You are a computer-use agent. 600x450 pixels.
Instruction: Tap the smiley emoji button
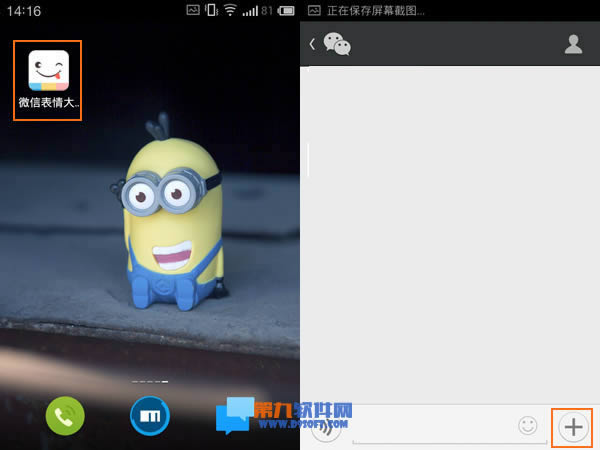pos(527,426)
